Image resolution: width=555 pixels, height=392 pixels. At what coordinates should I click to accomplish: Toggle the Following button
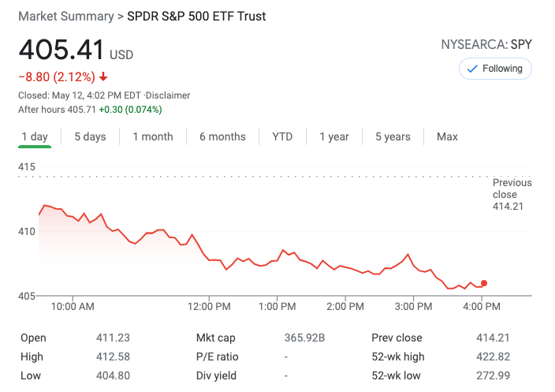495,69
